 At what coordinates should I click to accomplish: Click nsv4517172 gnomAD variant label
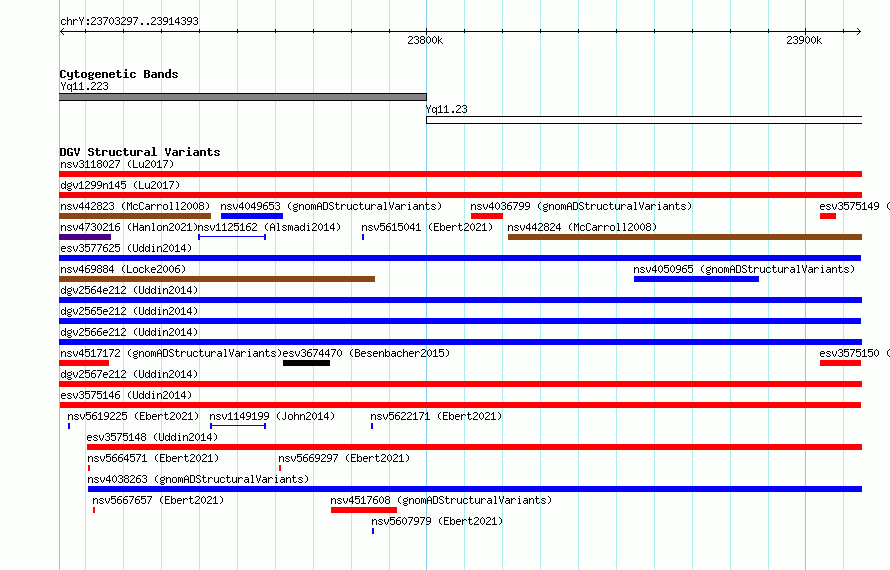pos(170,353)
